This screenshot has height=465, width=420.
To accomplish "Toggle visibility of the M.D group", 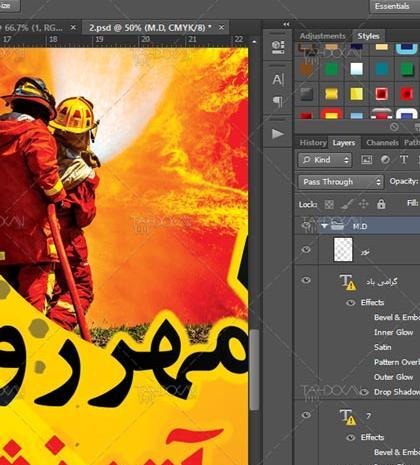I will point(306,226).
